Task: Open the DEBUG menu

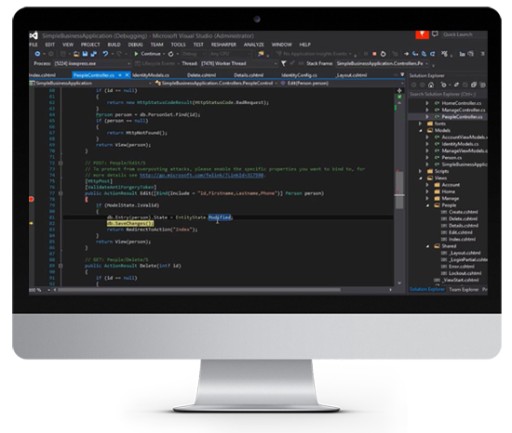Action: [135, 44]
